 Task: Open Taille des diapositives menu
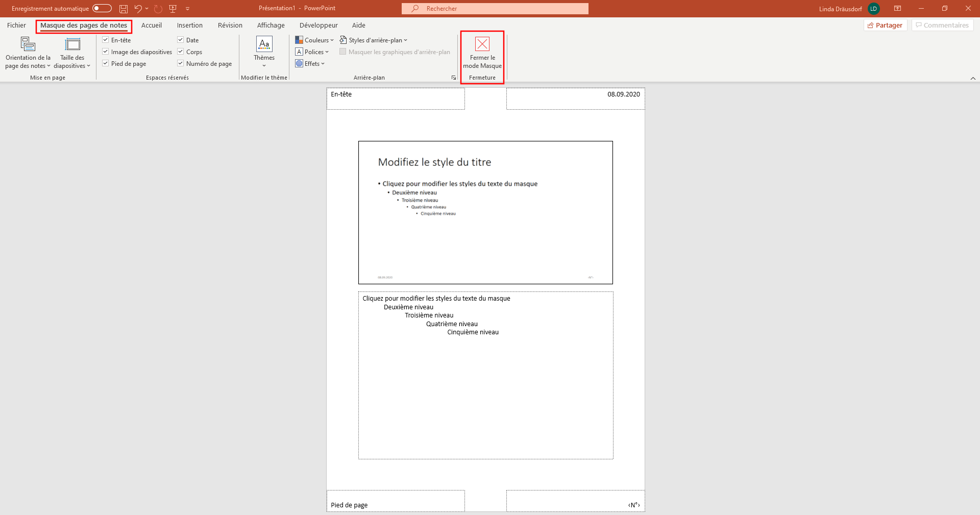point(72,53)
